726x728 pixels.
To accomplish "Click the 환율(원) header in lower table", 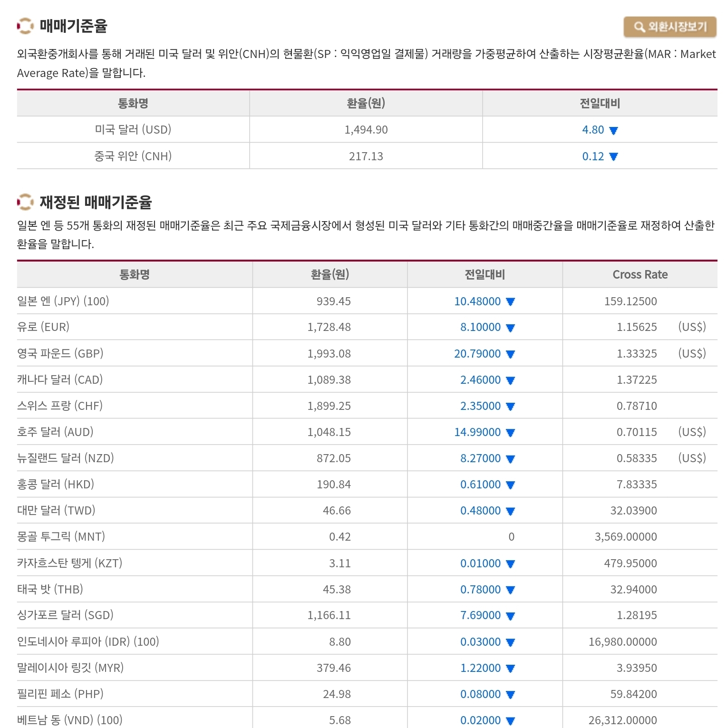I will pos(330,275).
